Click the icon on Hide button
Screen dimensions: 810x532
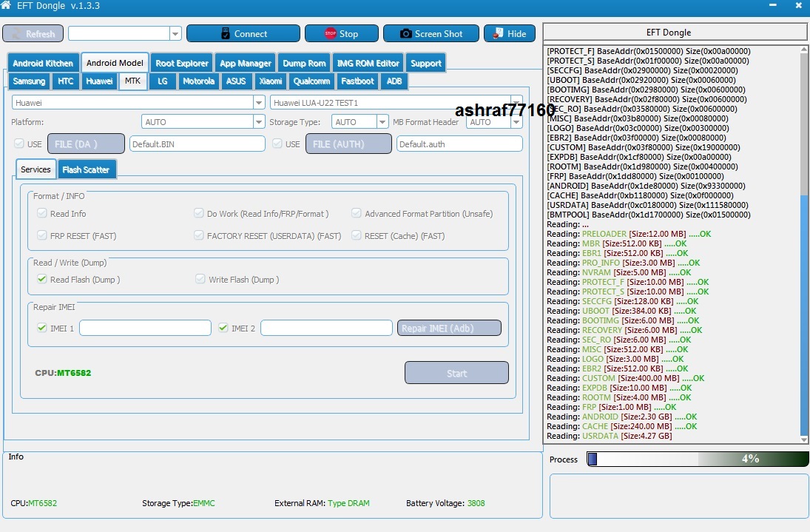click(x=498, y=33)
